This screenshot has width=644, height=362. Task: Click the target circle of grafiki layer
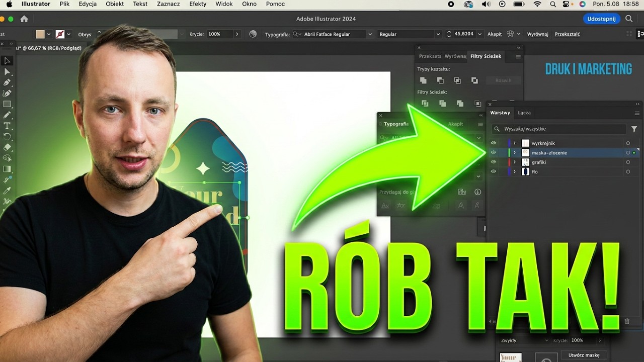628,162
